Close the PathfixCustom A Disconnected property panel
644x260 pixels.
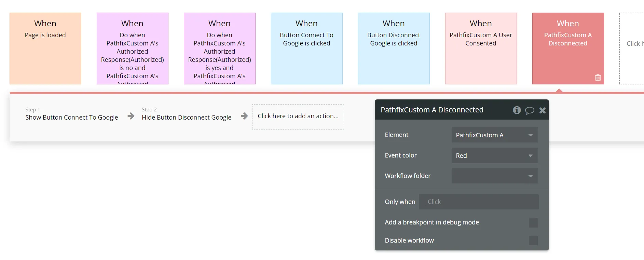(x=543, y=110)
